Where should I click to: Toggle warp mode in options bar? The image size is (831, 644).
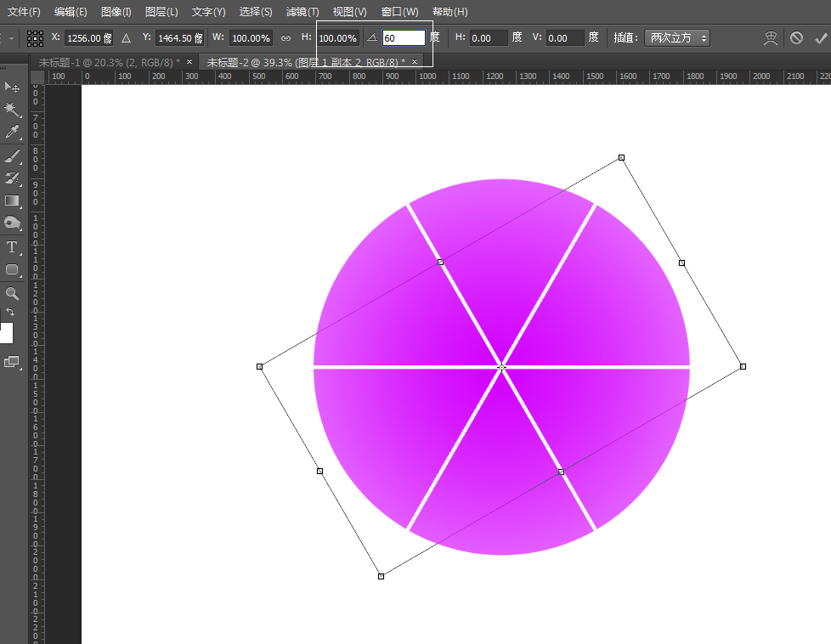[771, 38]
